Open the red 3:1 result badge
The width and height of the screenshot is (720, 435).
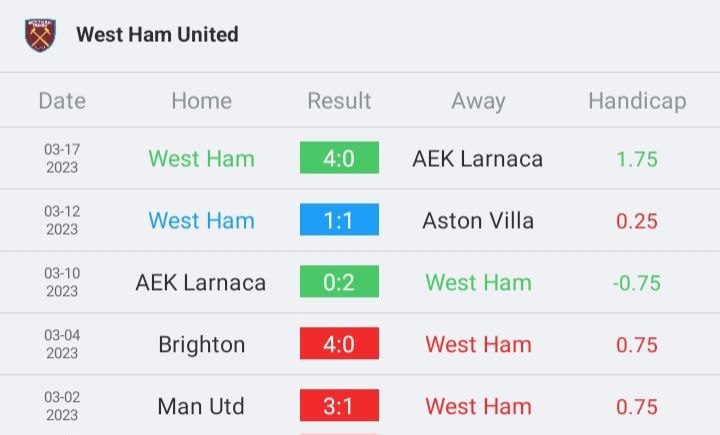(339, 405)
